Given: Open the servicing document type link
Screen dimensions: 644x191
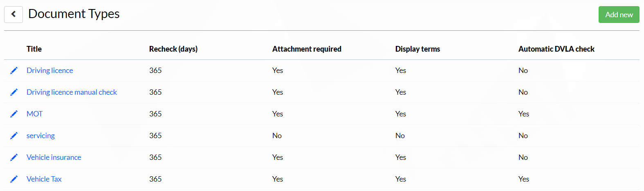Looking at the screenshot, I should click(x=40, y=136).
